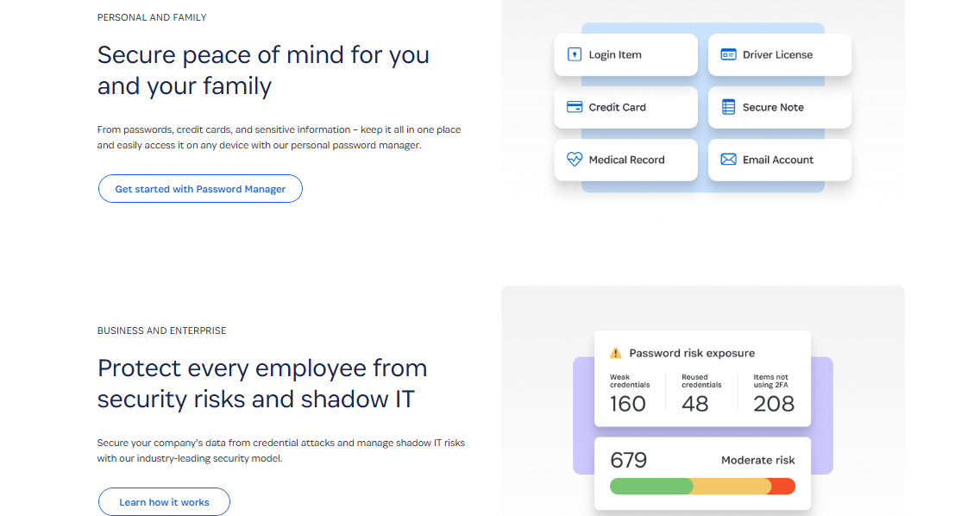The height and width of the screenshot is (516, 980).
Task: Open the Email Account tile
Action: 780,160
